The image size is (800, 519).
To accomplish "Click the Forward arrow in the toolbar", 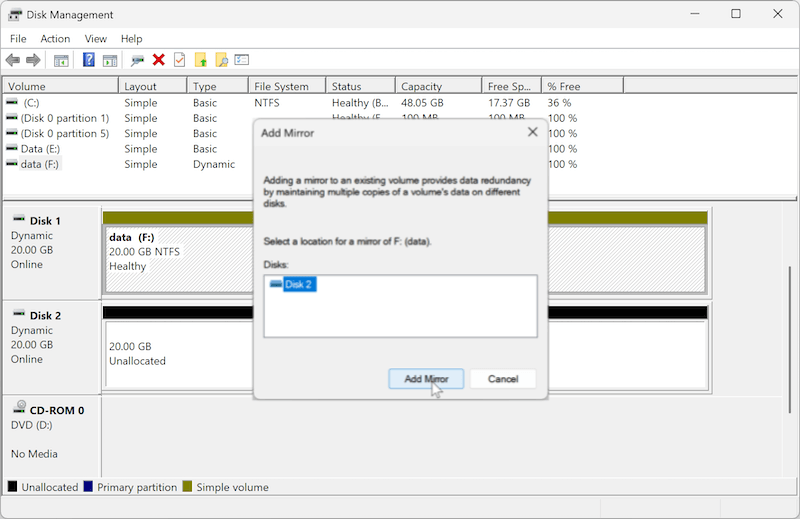I will (33, 60).
